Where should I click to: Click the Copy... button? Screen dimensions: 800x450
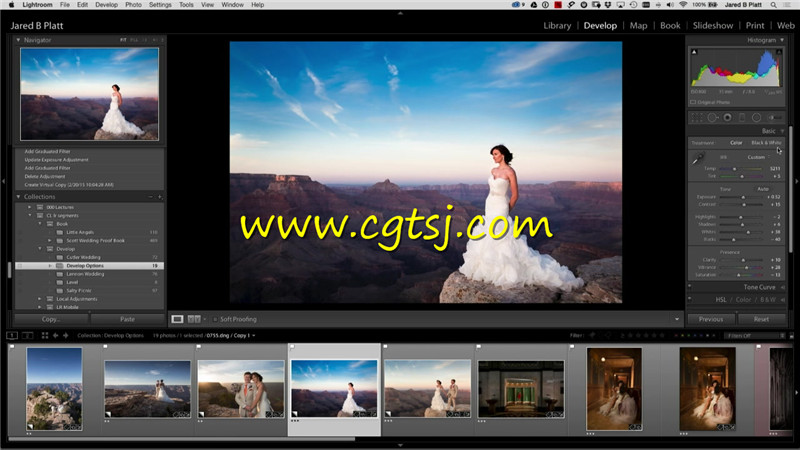click(51, 319)
